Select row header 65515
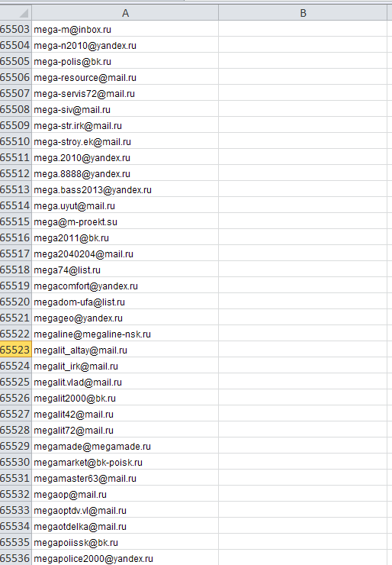This screenshot has width=392, height=565. (15, 221)
